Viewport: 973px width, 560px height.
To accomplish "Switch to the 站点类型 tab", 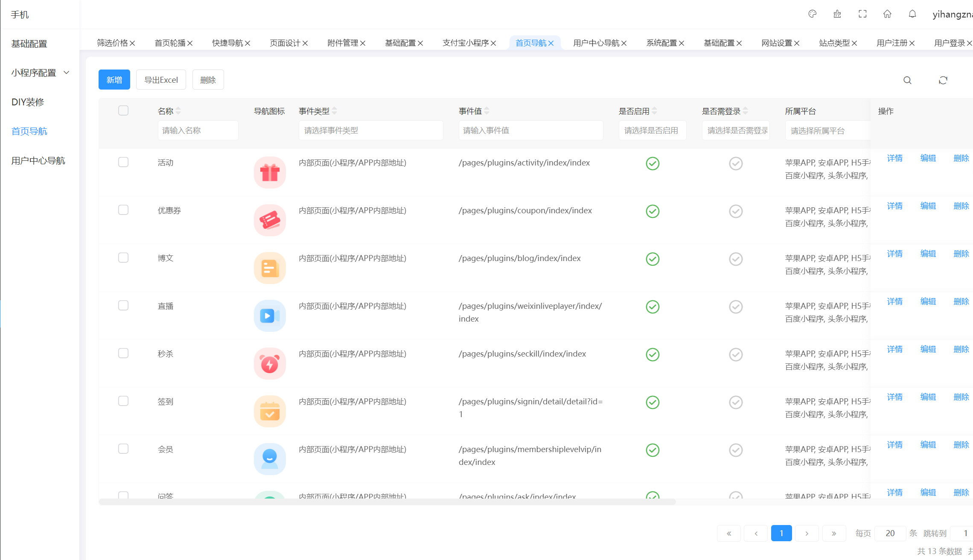I will click(834, 43).
